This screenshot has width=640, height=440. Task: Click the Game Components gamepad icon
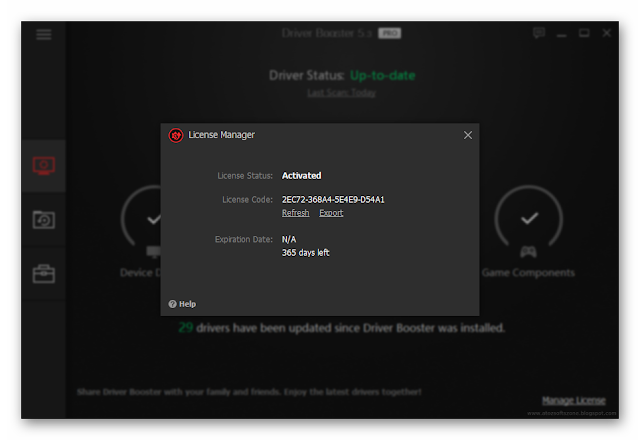pos(528,252)
